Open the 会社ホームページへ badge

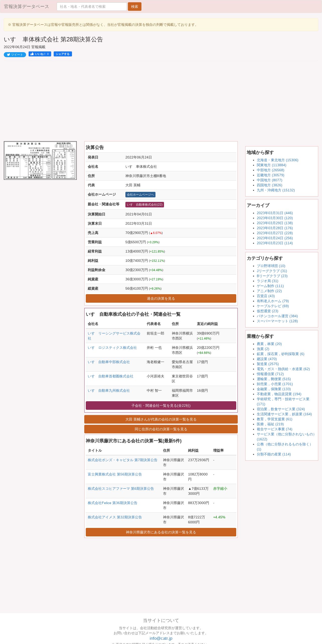click(140, 195)
